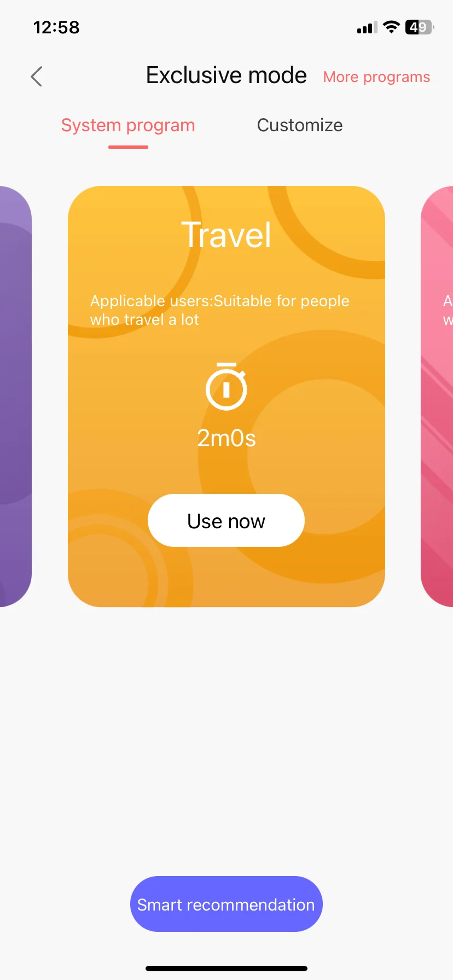
Task: Tap the 2m0s duration label
Action: click(x=226, y=439)
